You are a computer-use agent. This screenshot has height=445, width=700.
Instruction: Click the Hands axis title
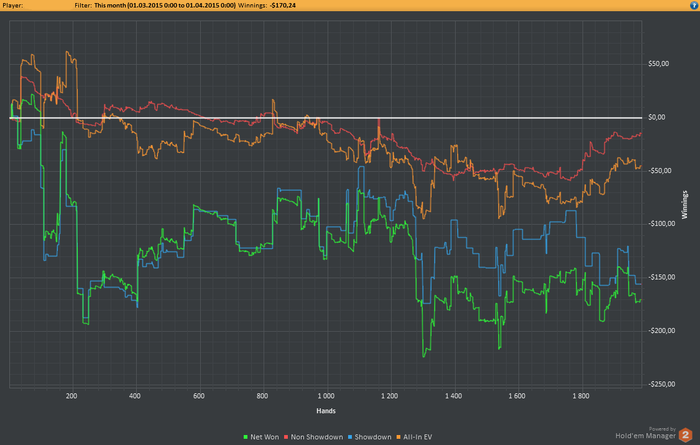pos(326,411)
